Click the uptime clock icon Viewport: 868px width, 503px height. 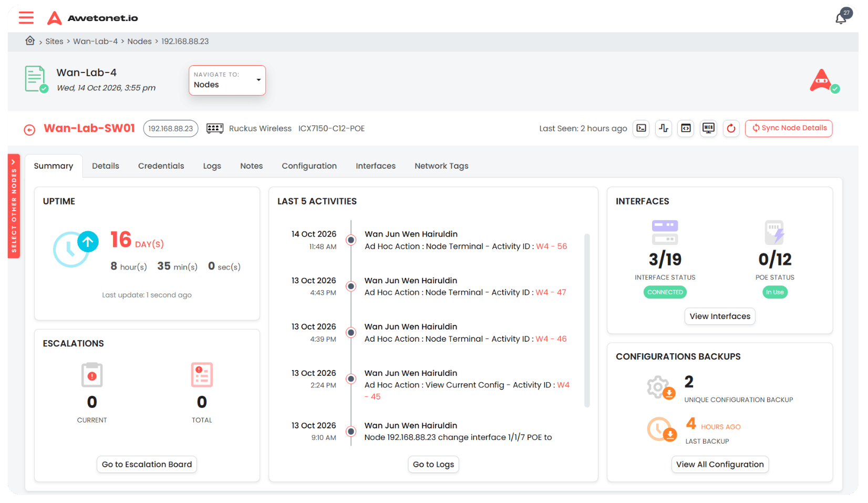pyautogui.click(x=75, y=249)
